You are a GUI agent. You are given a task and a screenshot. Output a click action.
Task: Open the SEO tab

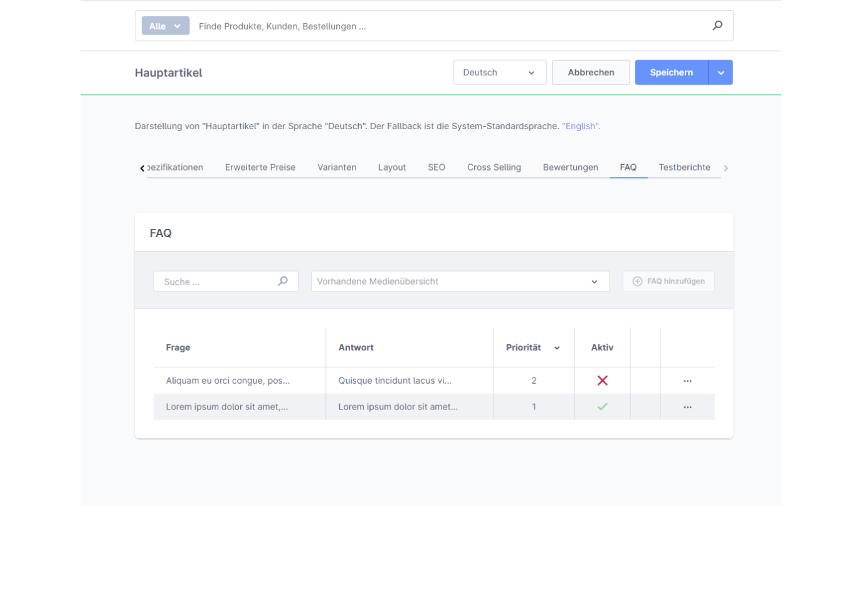[437, 167]
